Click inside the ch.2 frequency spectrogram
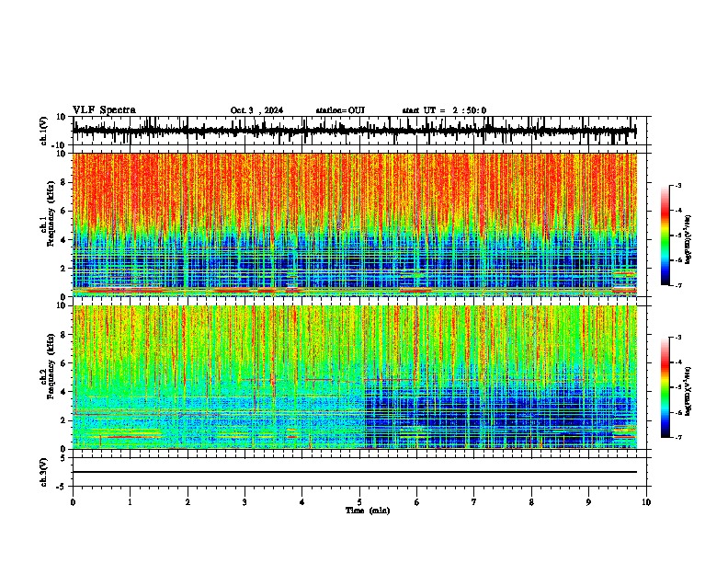This screenshot has height=563, width=728. 355,377
